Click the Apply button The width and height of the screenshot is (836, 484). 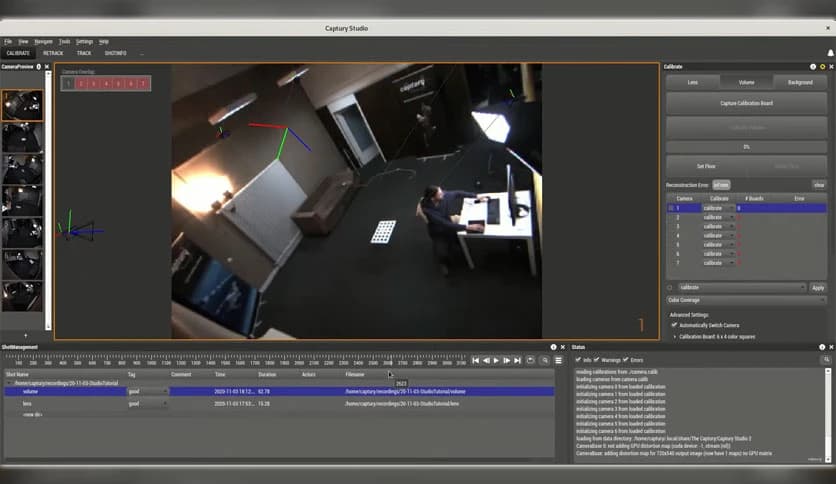818,287
